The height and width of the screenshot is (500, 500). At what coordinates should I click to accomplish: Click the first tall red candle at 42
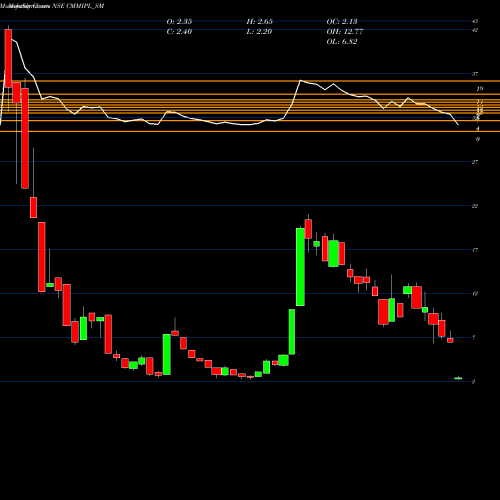[8, 58]
